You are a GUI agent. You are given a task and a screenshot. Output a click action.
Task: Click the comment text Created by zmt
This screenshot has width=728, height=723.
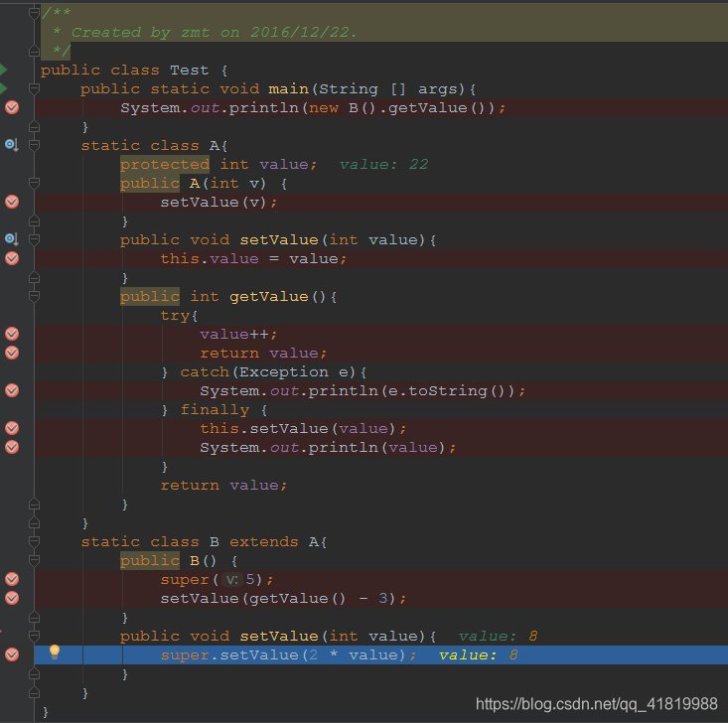click(140, 32)
